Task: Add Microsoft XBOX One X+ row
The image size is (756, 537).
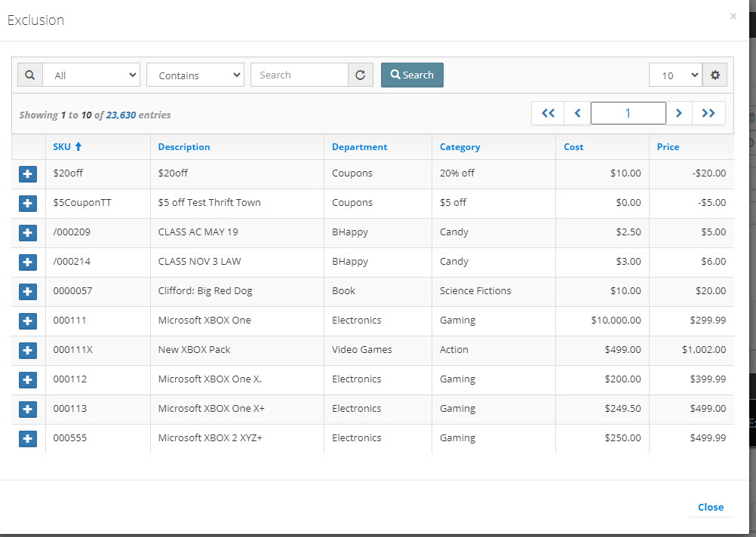Action: [28, 410]
